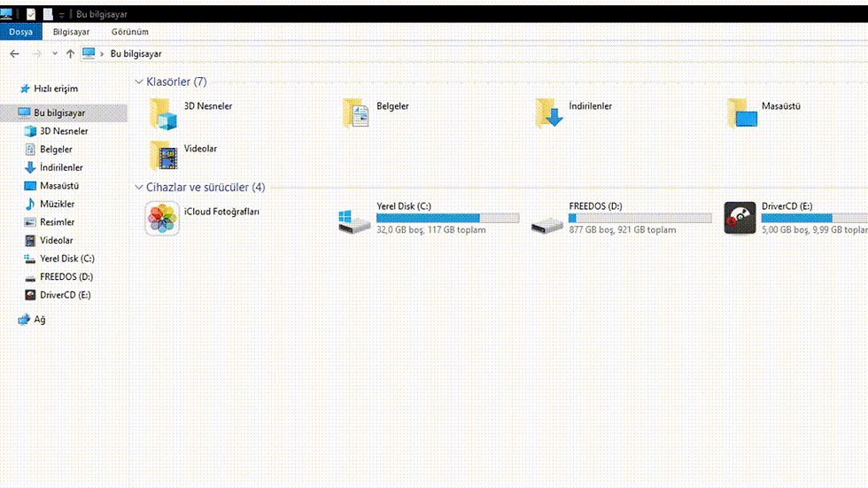Click Bu bilgisayar in the address bar
The width and height of the screenshot is (868, 488).
point(136,54)
